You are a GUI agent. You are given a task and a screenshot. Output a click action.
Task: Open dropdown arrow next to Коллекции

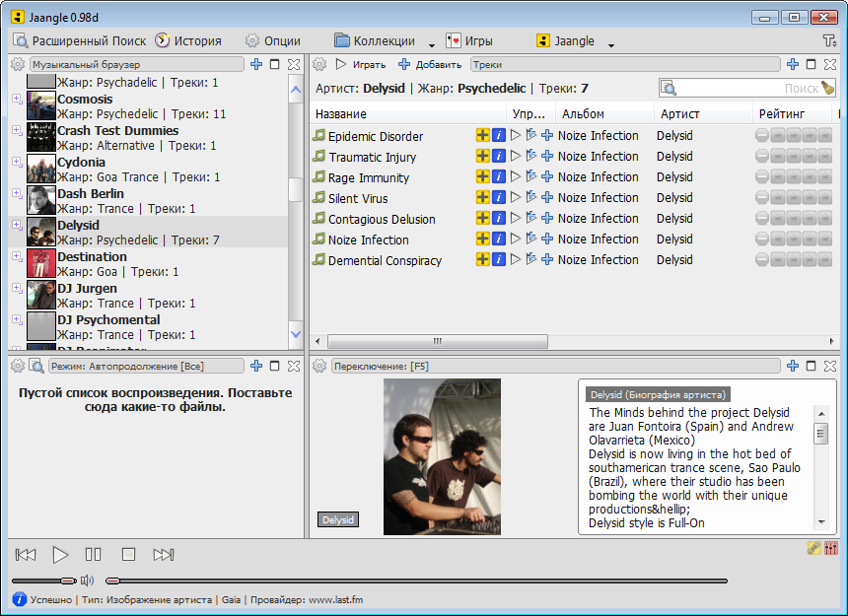(x=432, y=45)
